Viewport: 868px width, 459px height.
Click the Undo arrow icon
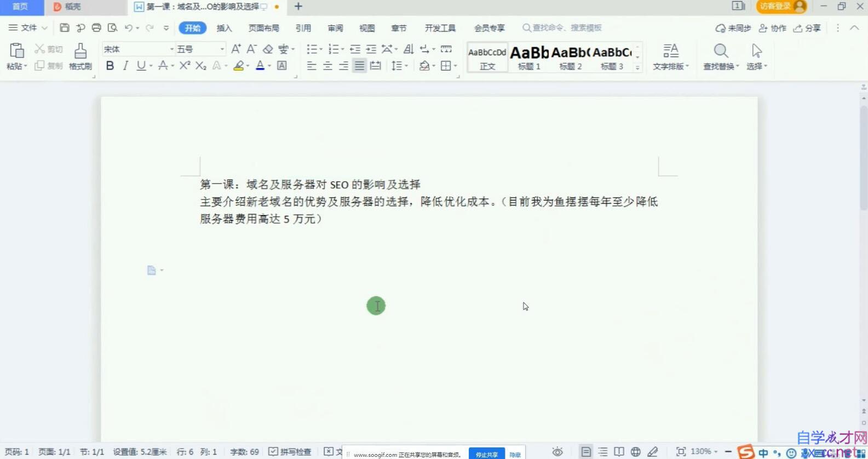129,28
